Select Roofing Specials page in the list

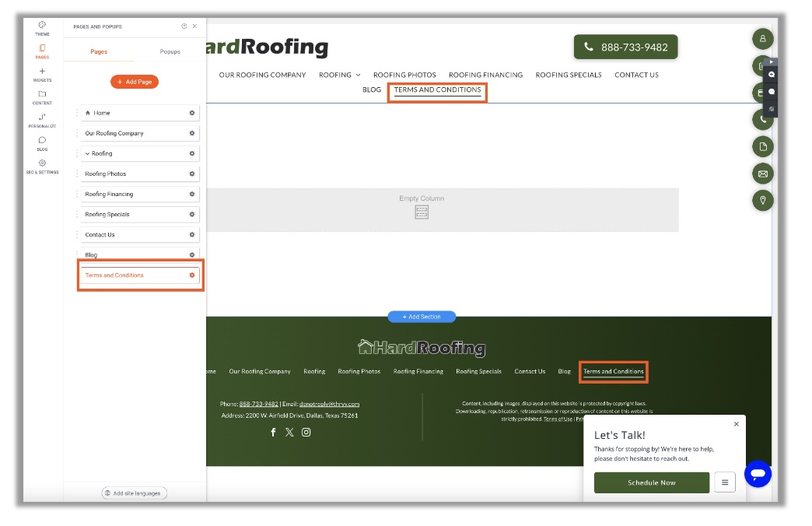tap(140, 214)
